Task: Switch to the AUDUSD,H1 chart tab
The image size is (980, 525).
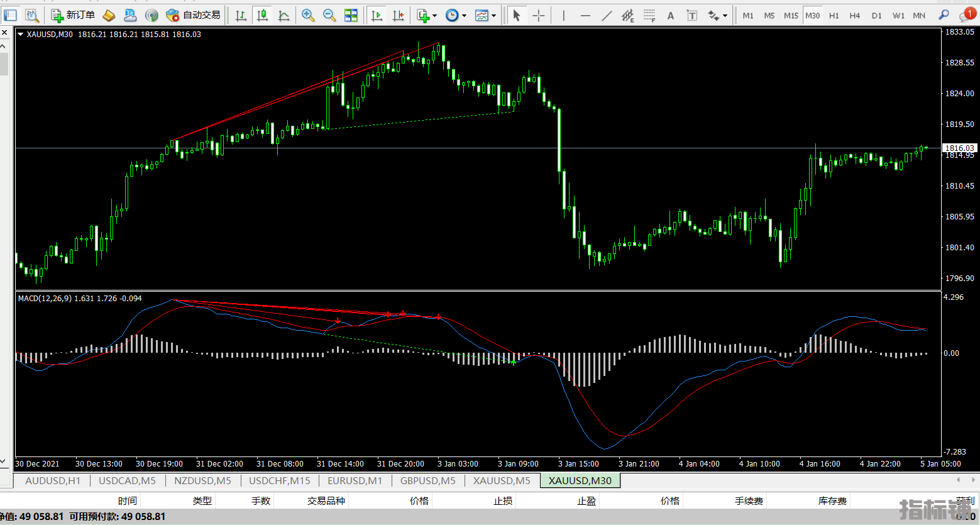Action: [53, 481]
